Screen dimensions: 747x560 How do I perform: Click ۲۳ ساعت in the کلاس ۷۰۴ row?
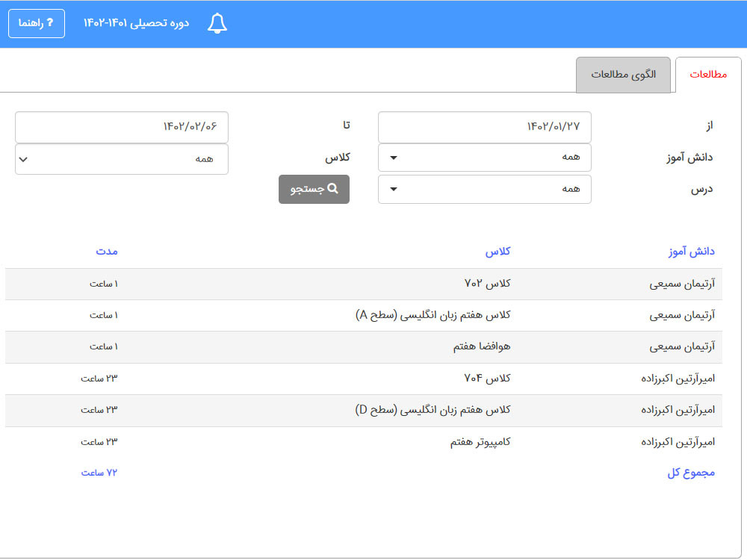pyautogui.click(x=99, y=379)
